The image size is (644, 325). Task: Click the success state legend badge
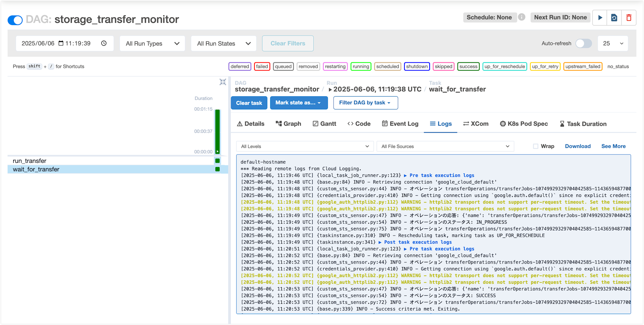coord(468,66)
